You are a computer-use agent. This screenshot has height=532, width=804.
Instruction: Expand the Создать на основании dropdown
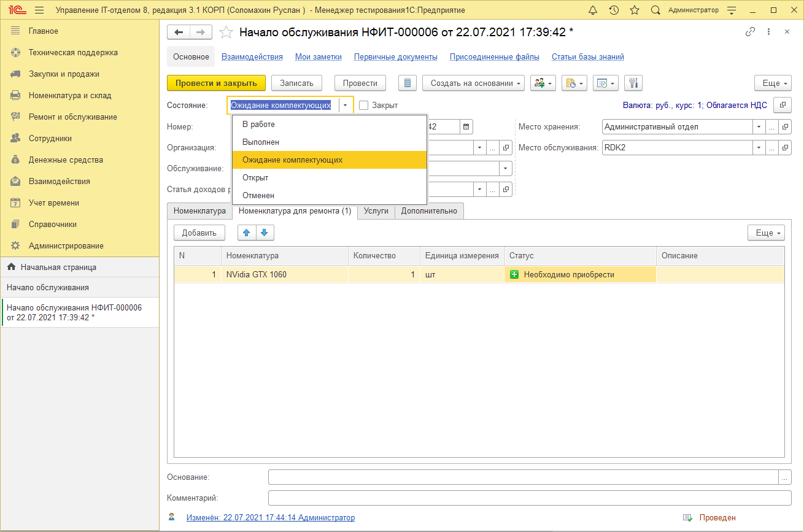pos(473,83)
